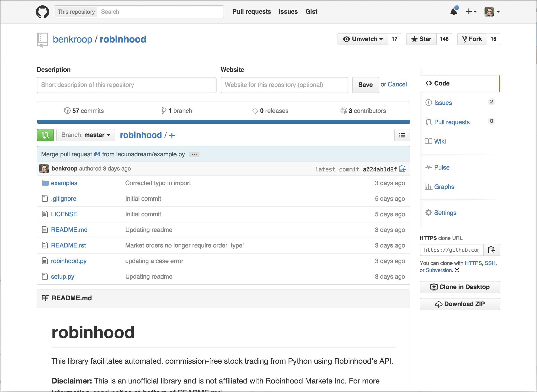Click the language bar under repo stats

tap(223, 122)
